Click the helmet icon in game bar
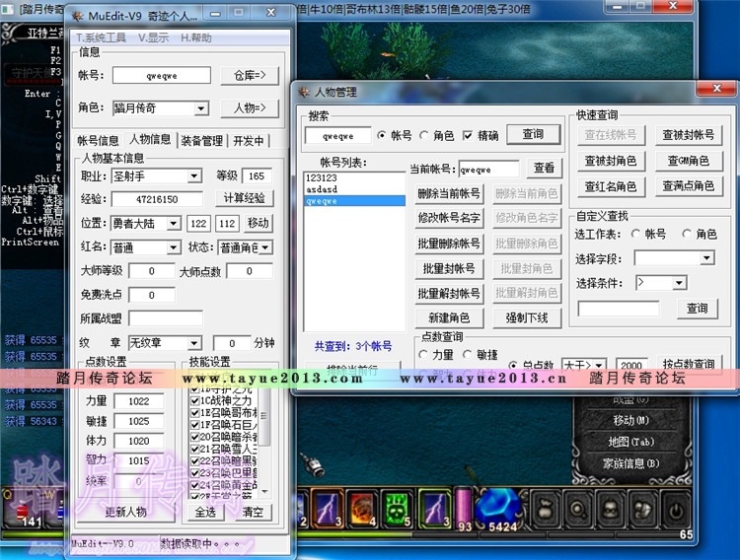The width and height of the screenshot is (740, 560). pyautogui.click(x=643, y=509)
